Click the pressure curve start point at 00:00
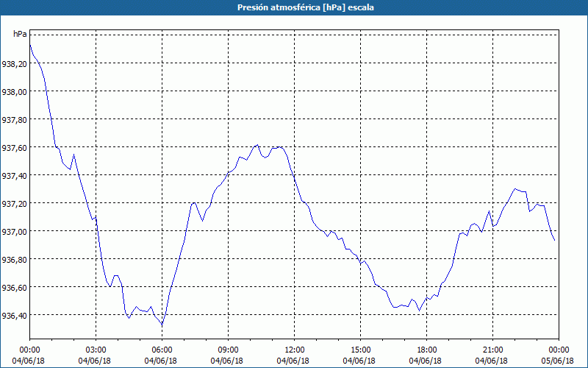The width and height of the screenshot is (588, 368). pos(30,45)
